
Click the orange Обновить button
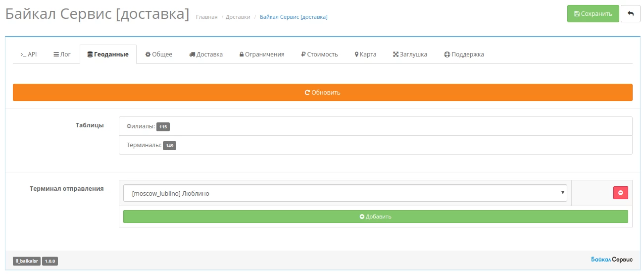(323, 92)
